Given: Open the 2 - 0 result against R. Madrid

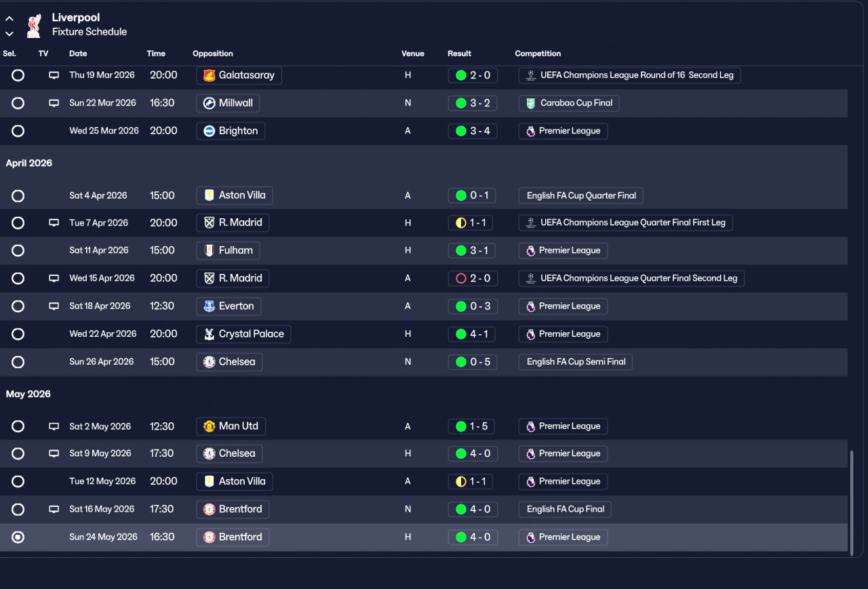Looking at the screenshot, I should point(473,279).
